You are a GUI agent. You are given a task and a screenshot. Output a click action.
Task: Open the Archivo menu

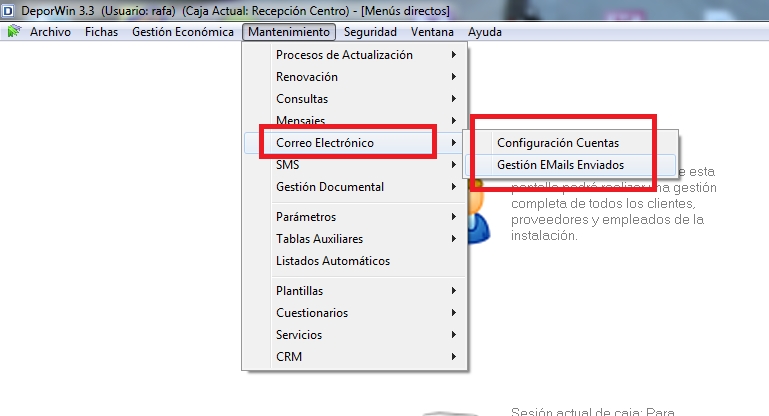point(50,32)
